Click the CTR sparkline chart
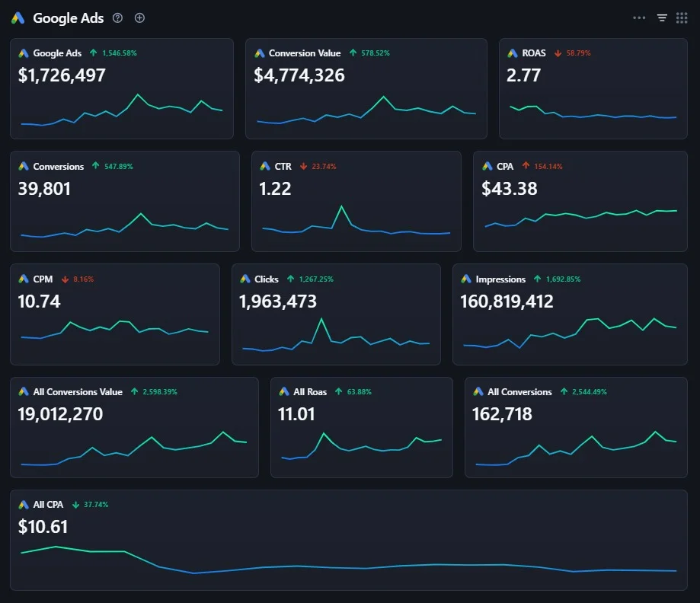The height and width of the screenshot is (603, 700). (356, 219)
